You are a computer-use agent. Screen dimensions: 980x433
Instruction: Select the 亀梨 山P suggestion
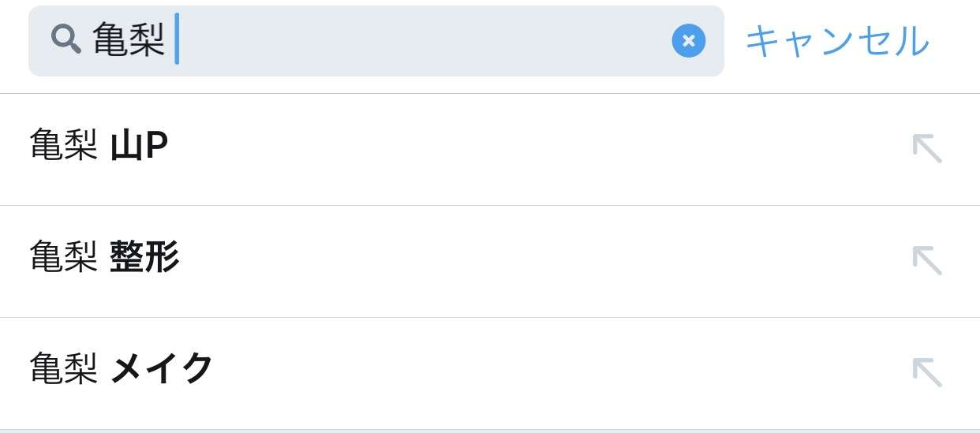point(490,150)
